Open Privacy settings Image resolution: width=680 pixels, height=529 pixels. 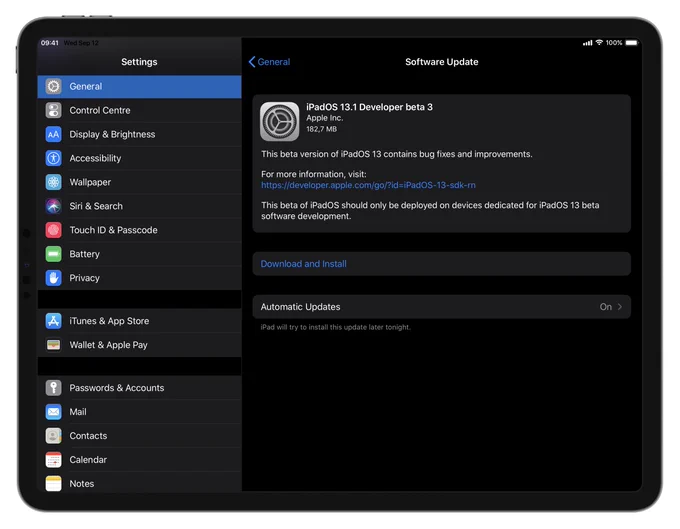point(140,278)
